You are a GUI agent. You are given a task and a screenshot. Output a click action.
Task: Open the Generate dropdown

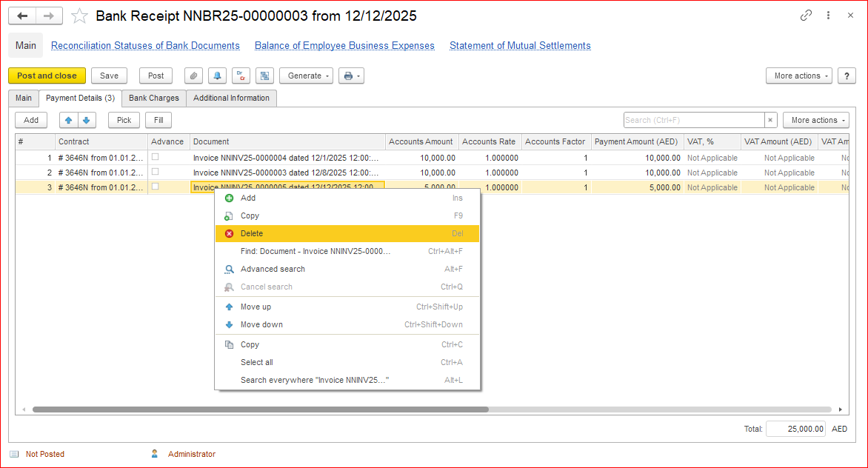306,76
